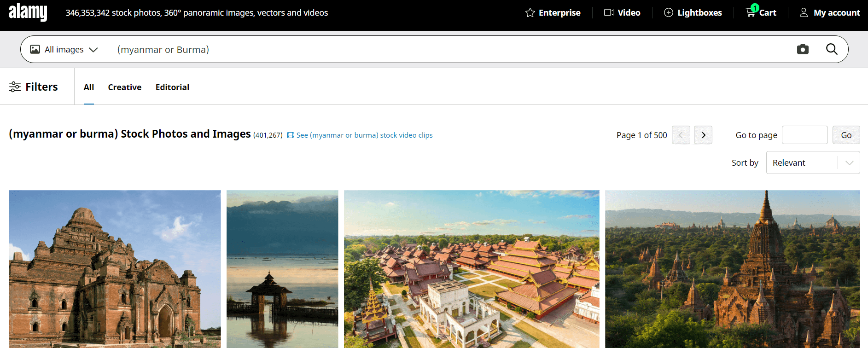Search by image using camera icon
This screenshot has height=348, width=868.
click(803, 49)
